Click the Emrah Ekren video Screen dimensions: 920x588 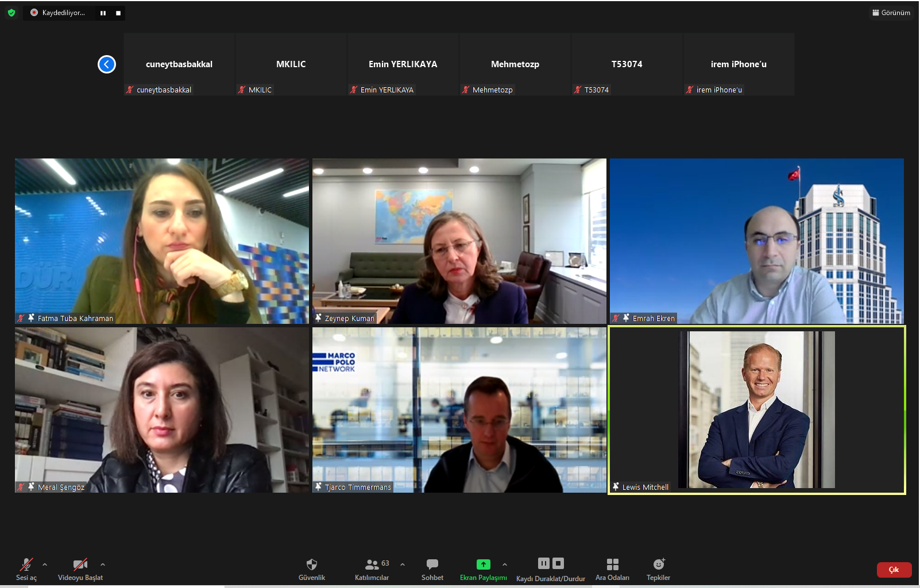[x=757, y=241]
